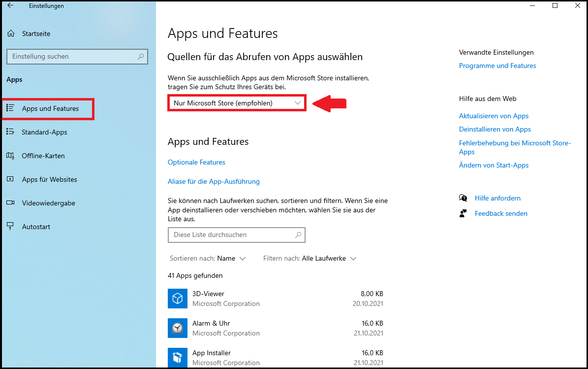This screenshot has height=369, width=588.
Task: Click the Standard-Apps sidebar icon
Action: coord(10,132)
